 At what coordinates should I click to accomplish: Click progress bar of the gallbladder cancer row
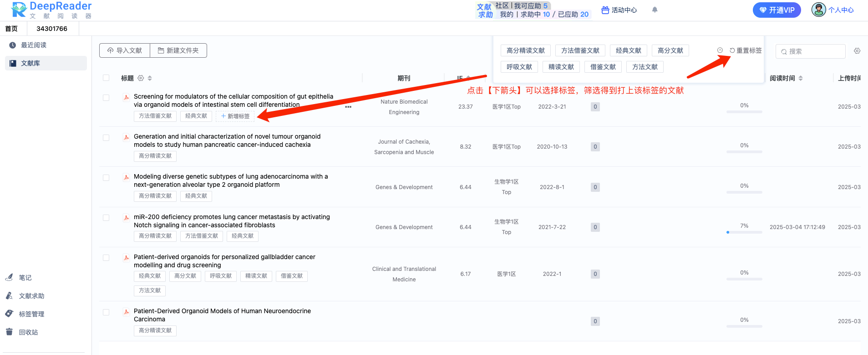coord(744,279)
